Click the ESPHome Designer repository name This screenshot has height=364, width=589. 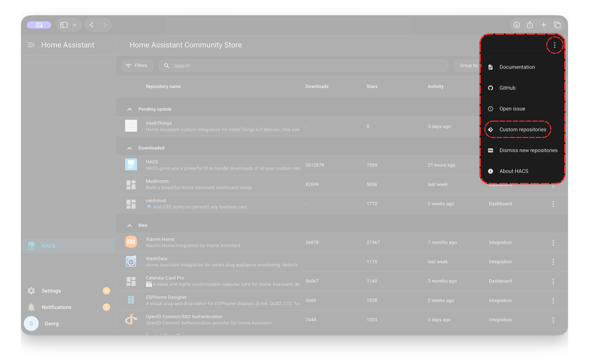point(166,297)
